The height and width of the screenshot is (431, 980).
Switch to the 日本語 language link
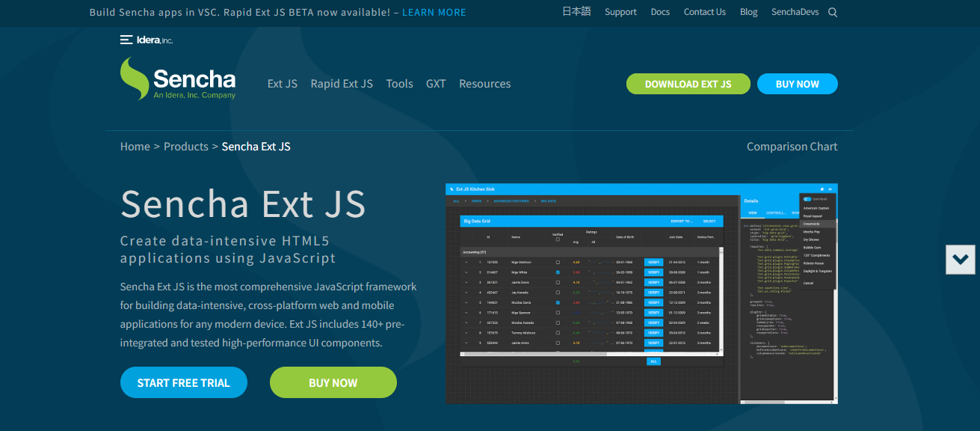coord(576,11)
